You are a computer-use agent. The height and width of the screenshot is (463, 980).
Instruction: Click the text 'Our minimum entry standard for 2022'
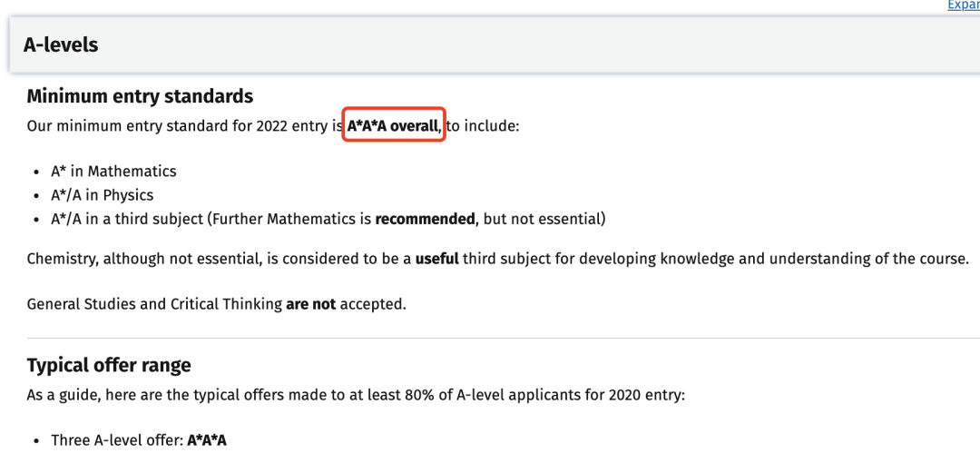point(168,126)
